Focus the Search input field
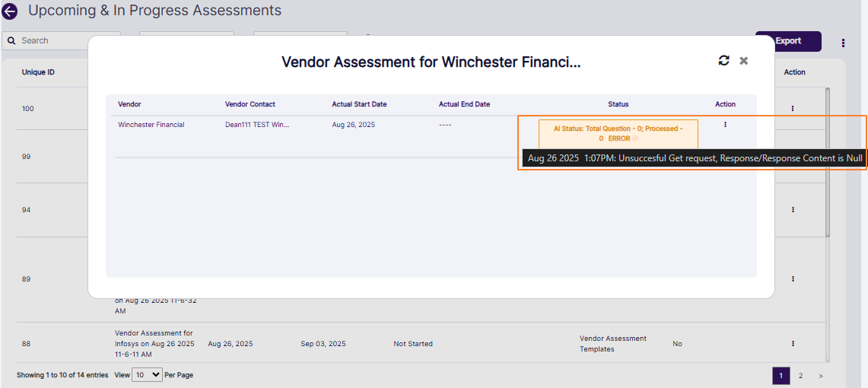Image resolution: width=868 pixels, height=388 pixels. point(54,41)
